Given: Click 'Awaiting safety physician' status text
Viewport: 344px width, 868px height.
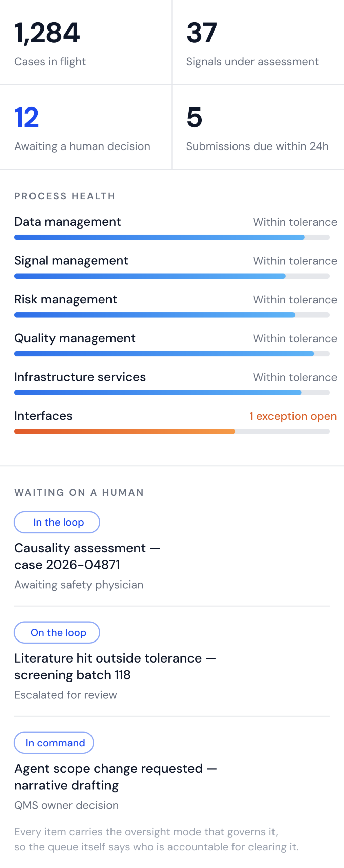Looking at the screenshot, I should (x=79, y=585).
